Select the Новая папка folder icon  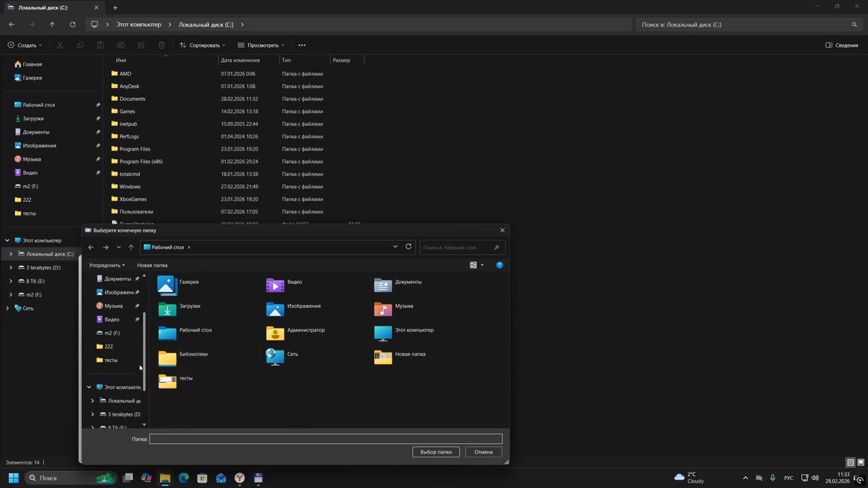click(383, 357)
